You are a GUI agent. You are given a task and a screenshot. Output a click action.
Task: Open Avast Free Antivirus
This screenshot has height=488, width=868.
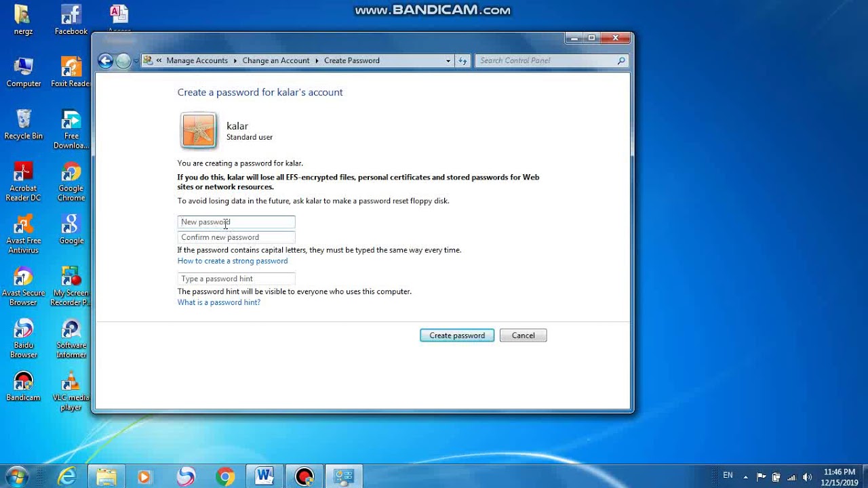click(23, 234)
